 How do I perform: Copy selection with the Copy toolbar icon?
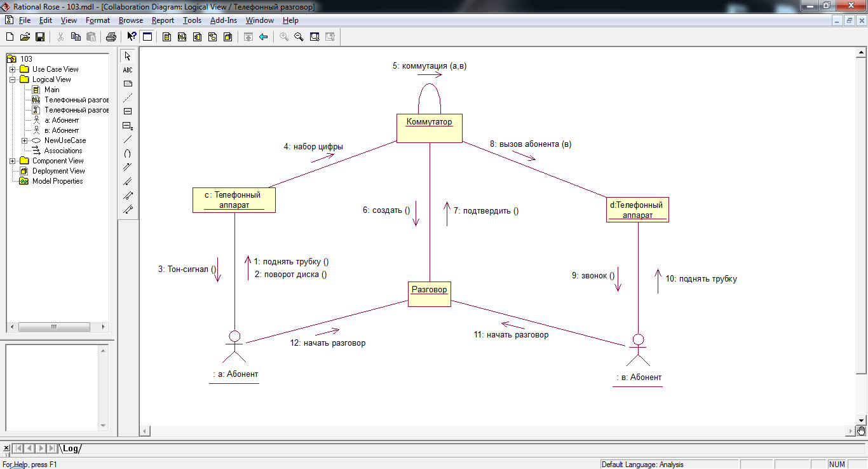76,37
